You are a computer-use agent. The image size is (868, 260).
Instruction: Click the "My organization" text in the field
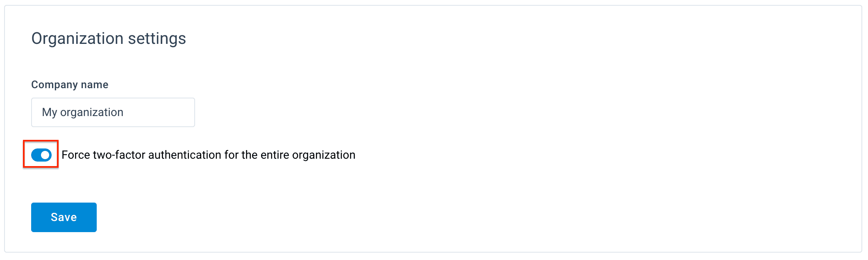point(83,112)
